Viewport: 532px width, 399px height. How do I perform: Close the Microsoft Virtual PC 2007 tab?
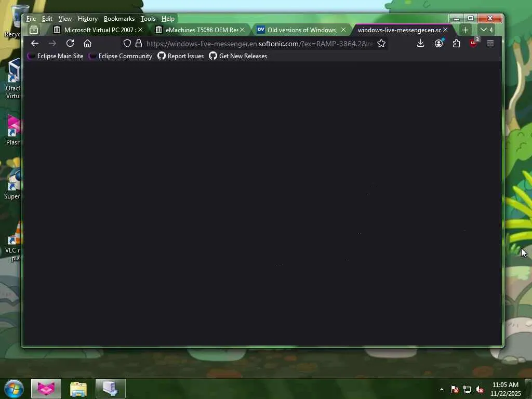tap(140, 30)
